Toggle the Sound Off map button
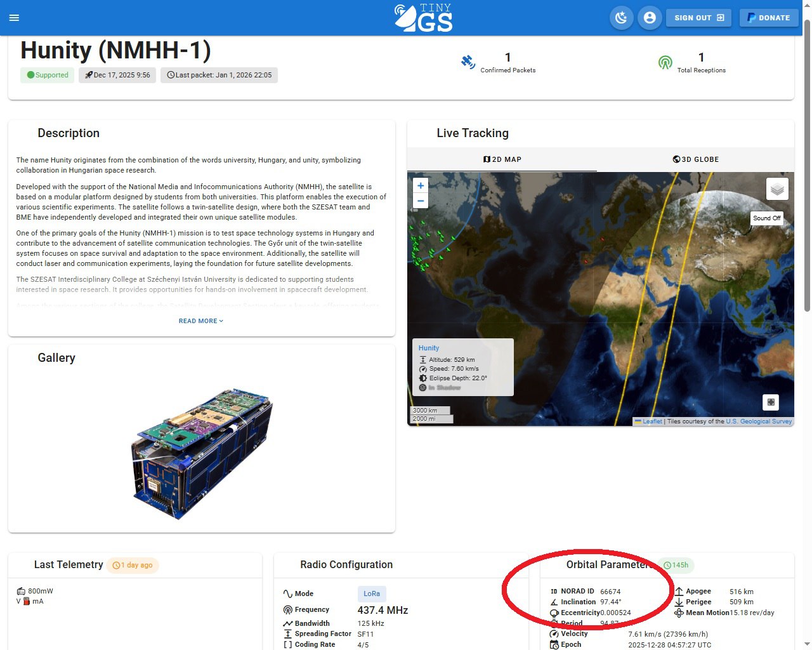Image resolution: width=812 pixels, height=650 pixels. tap(766, 218)
